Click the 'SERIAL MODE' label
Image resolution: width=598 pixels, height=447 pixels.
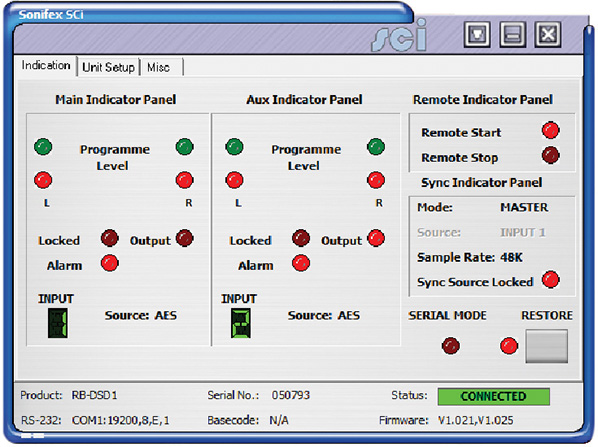click(447, 316)
